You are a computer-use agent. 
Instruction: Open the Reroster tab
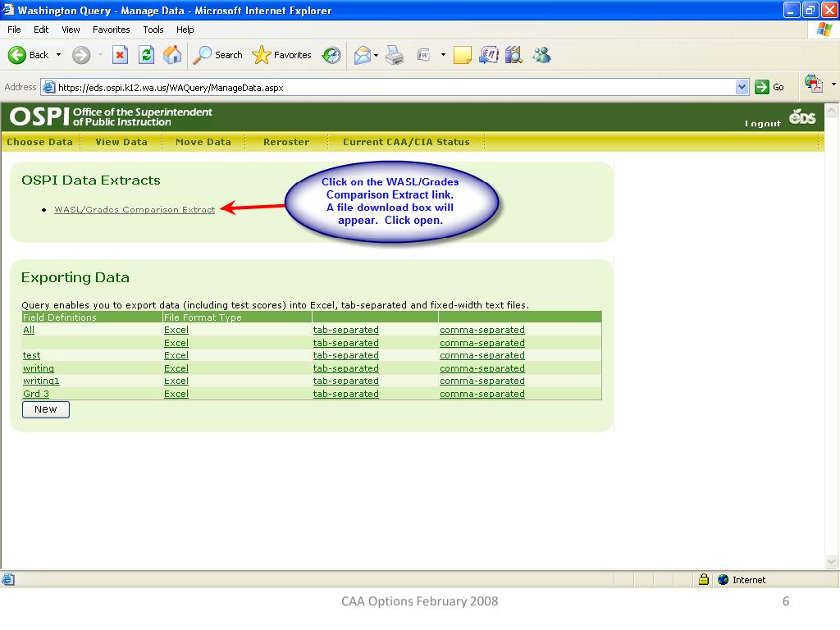coord(286,142)
